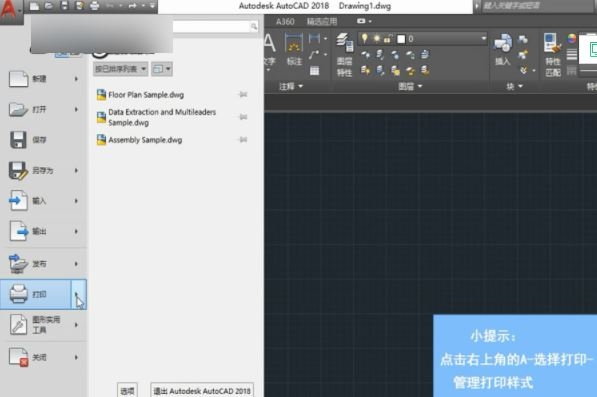Viewport: 597px width, 397px height.
Task: Click the lightbulb on/off toggle for layer 0
Action: pos(365,38)
